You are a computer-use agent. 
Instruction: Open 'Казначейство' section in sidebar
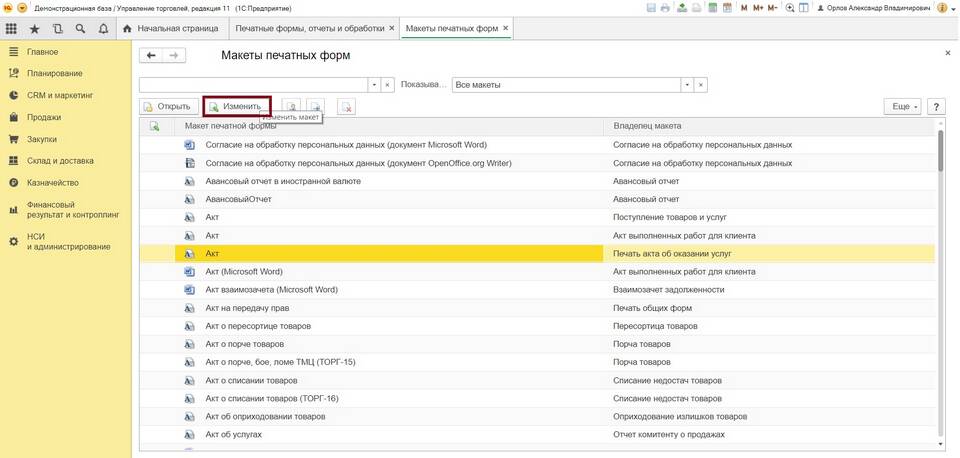pos(52,183)
